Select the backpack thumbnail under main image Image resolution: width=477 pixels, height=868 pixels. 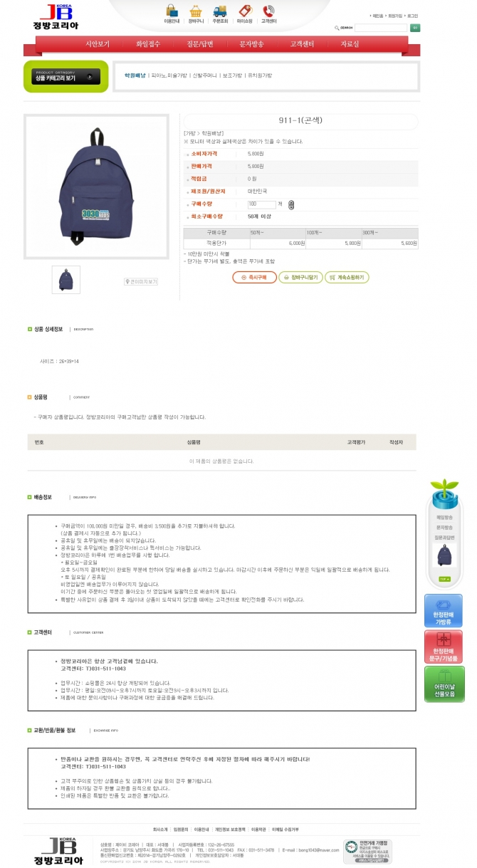point(66,280)
